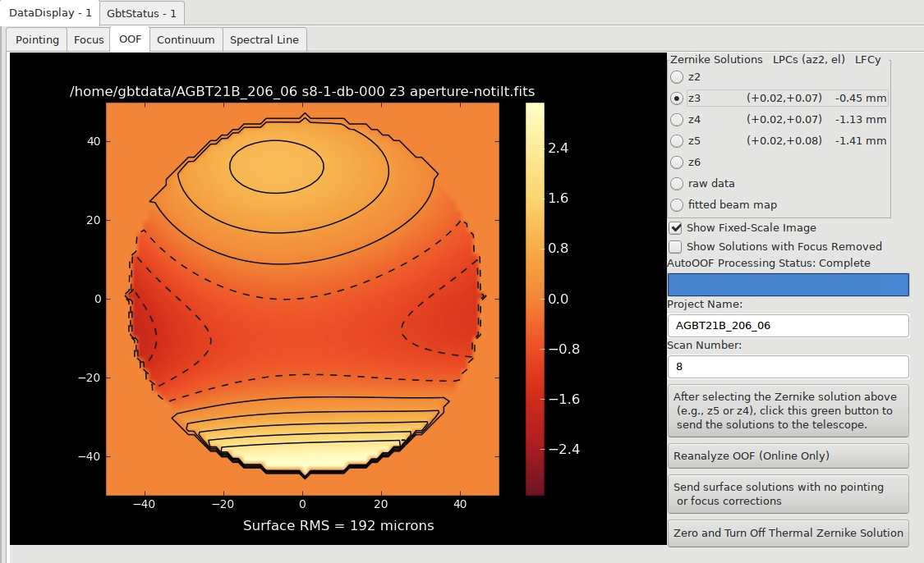
Task: Enable Show Solutions with Focus Removed
Action: pyautogui.click(x=675, y=247)
